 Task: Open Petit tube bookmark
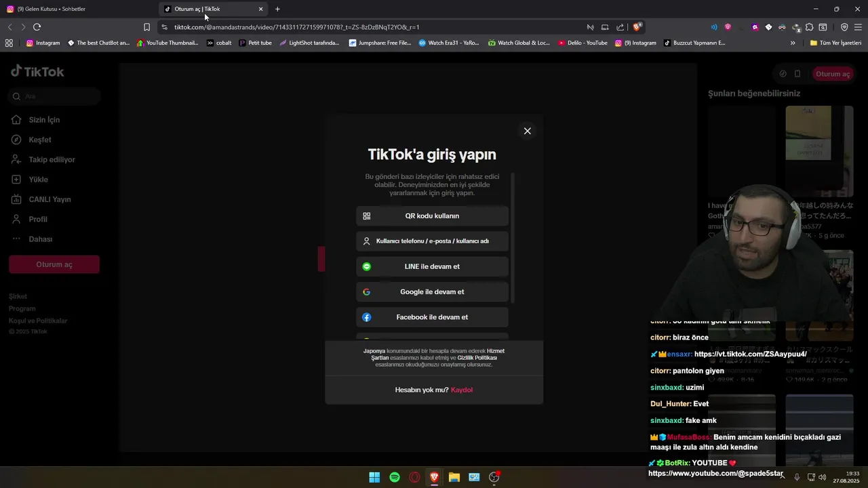point(255,43)
